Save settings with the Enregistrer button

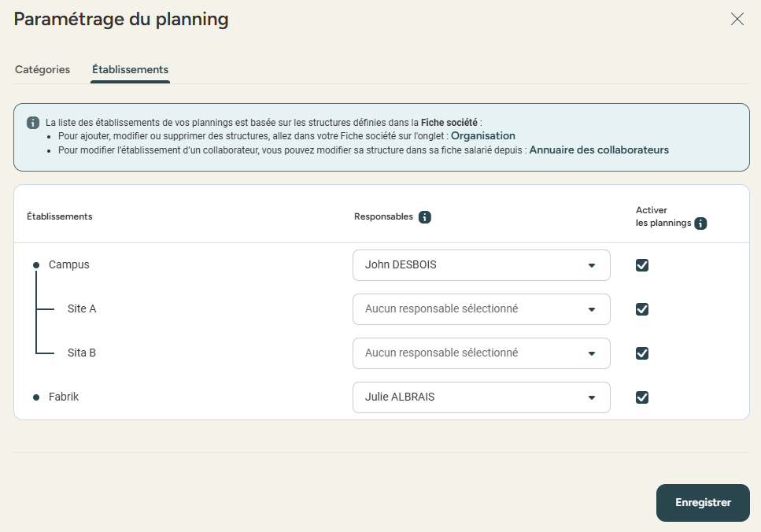pyautogui.click(x=703, y=503)
